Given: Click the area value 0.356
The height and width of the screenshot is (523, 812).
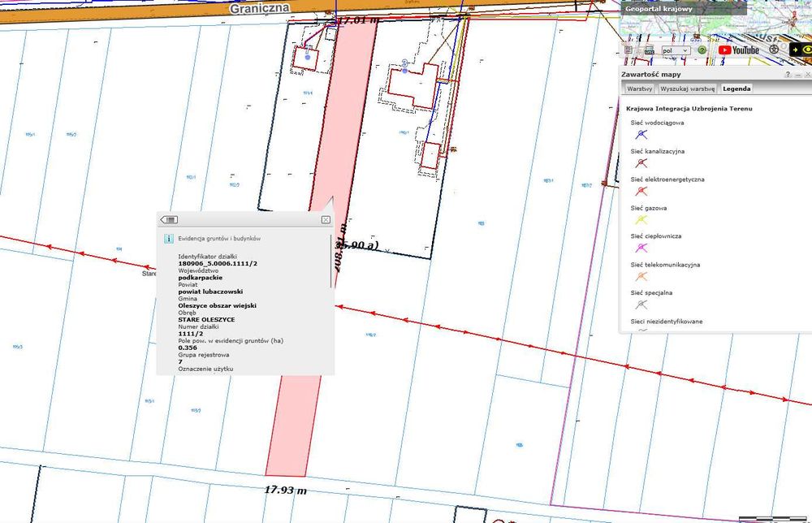Looking at the screenshot, I should tap(188, 348).
